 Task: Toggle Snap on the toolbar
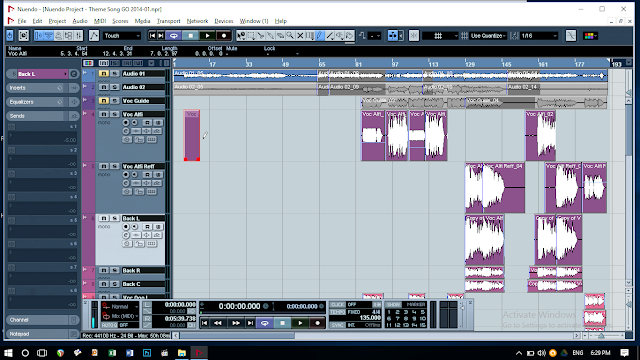[414, 36]
